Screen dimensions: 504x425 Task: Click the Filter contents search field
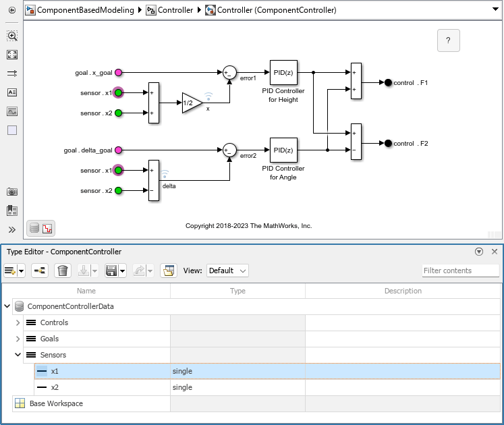click(x=460, y=271)
